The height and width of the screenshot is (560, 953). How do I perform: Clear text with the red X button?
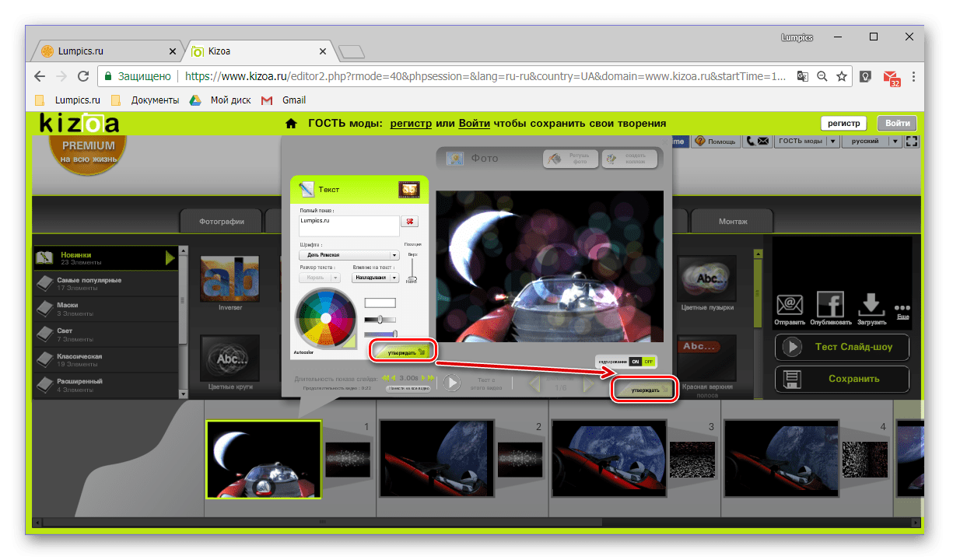(x=409, y=222)
